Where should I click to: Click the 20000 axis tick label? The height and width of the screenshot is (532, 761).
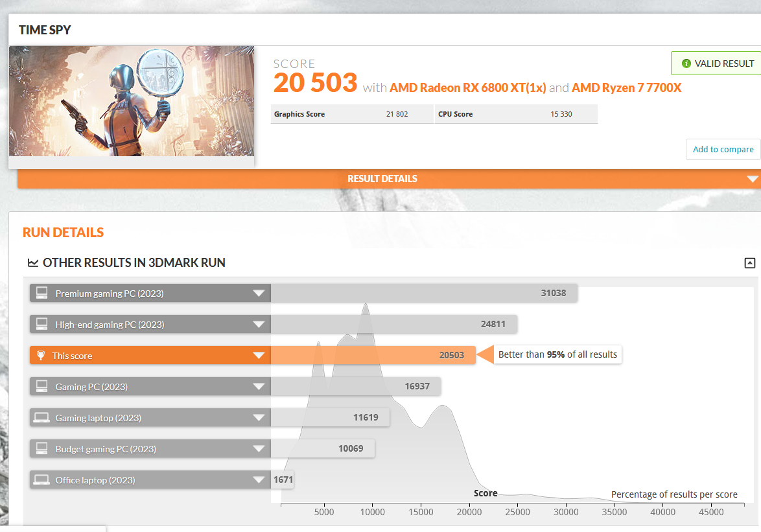(x=469, y=512)
